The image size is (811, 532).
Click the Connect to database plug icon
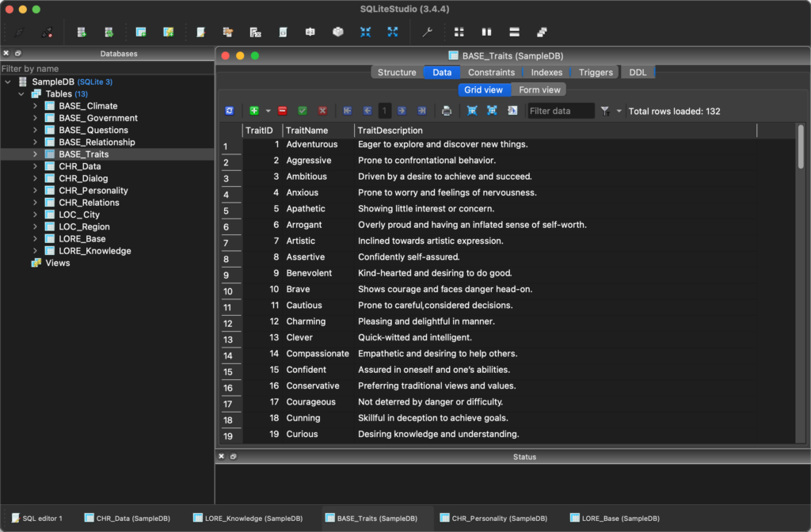[x=19, y=32]
